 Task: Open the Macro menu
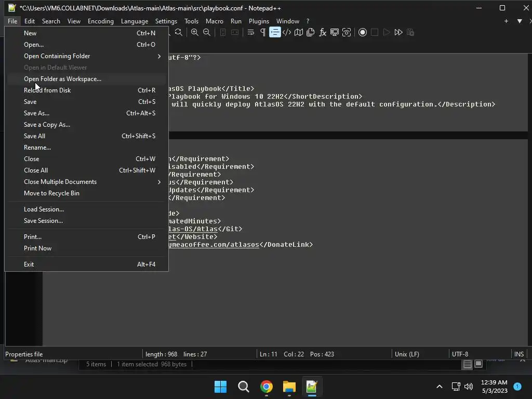(215, 21)
